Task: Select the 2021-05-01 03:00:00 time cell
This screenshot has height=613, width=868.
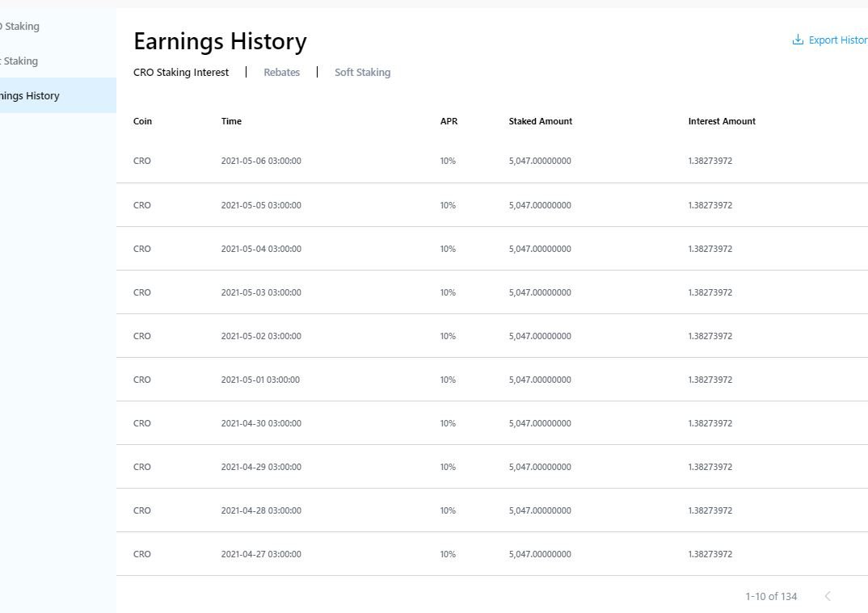Action: [x=260, y=380]
